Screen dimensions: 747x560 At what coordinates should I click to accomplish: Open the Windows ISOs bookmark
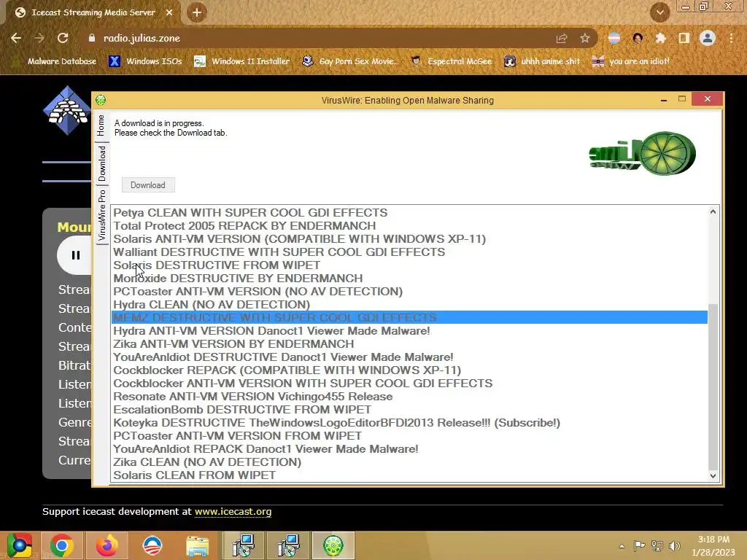(x=146, y=61)
